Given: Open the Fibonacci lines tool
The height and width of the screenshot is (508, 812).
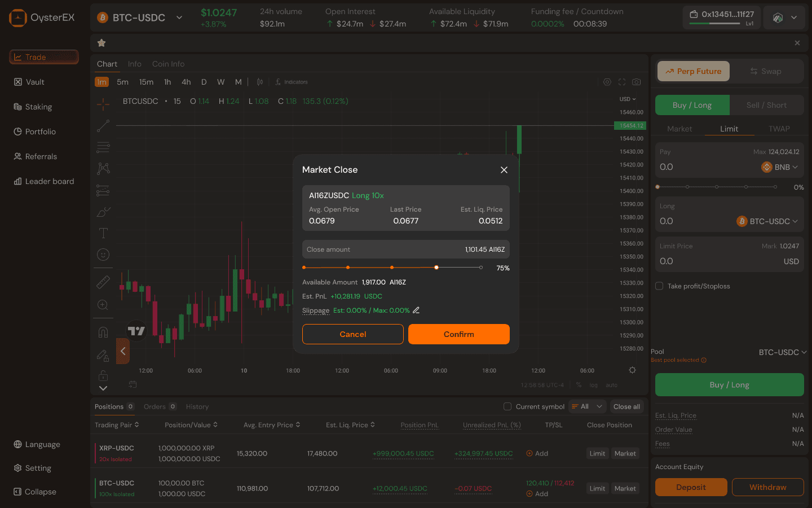Looking at the screenshot, I should tap(103, 147).
